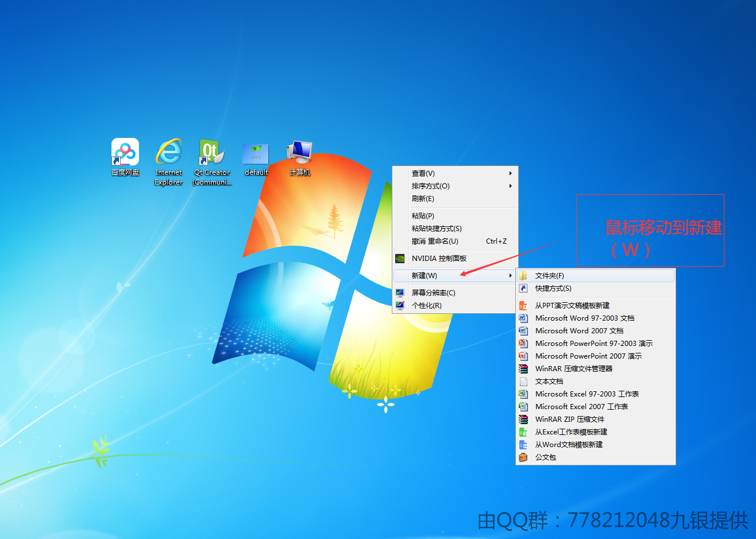Click the PowerPoint 97-2003 演示 icon
756x539 pixels.
523,344
